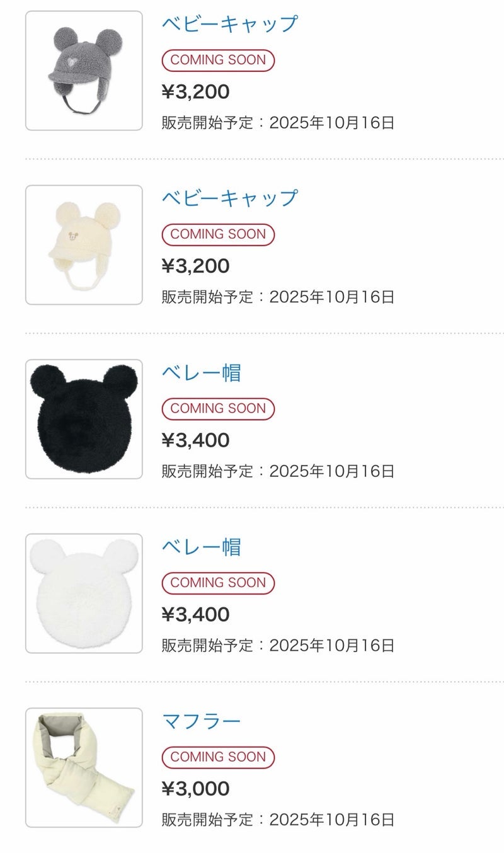Open the black beret product image
Screen dimensions: 504x853
tap(84, 419)
